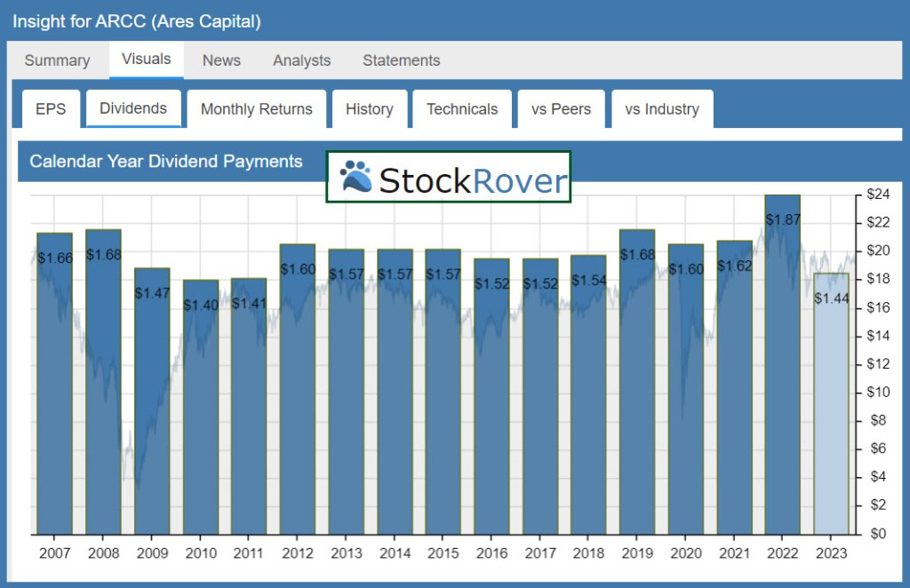Open the Summary tab
Image resolution: width=910 pixels, height=588 pixels.
pyautogui.click(x=57, y=60)
